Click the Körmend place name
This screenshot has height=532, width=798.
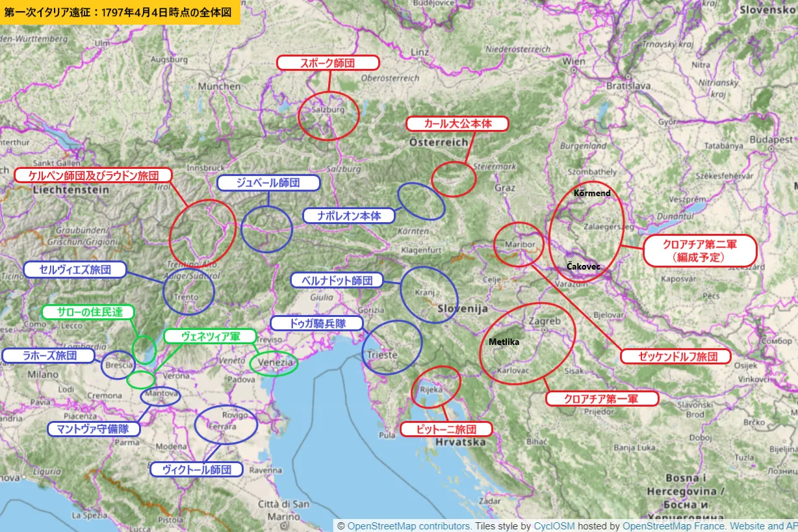(x=592, y=193)
